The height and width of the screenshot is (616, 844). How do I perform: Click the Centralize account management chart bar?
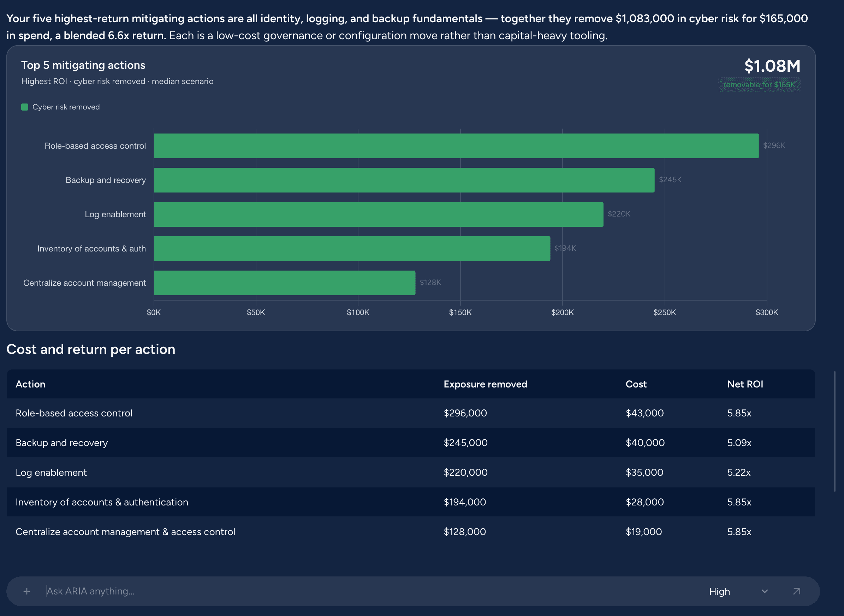tap(284, 283)
